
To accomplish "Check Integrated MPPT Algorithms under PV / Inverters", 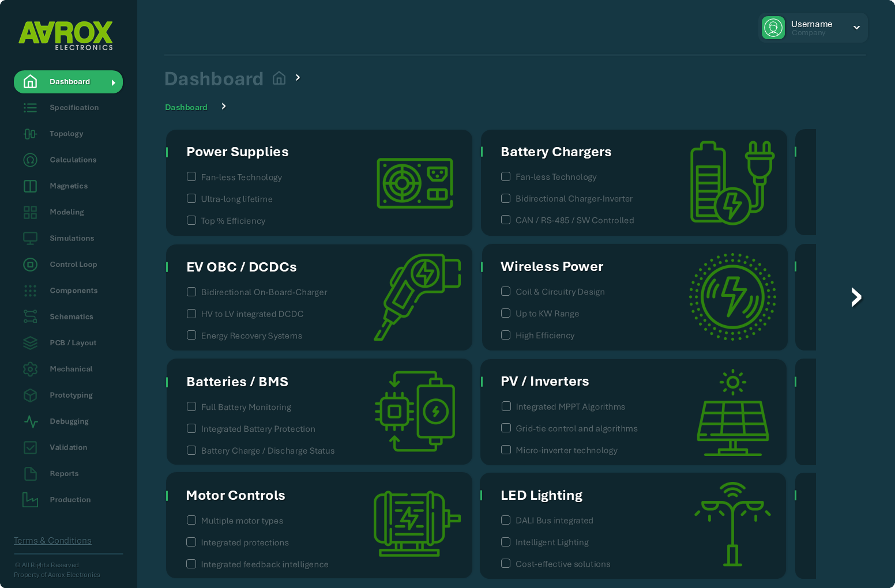I will point(506,406).
